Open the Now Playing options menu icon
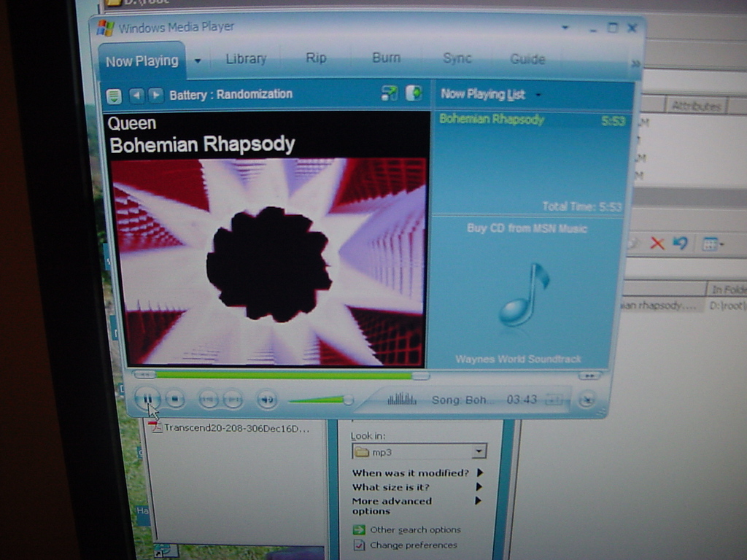747x560 pixels. 114,96
